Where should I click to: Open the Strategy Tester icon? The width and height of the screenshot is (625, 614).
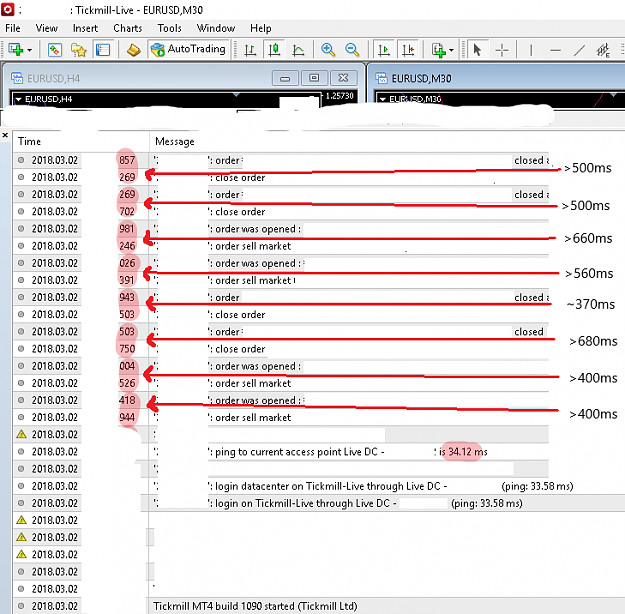[134, 50]
